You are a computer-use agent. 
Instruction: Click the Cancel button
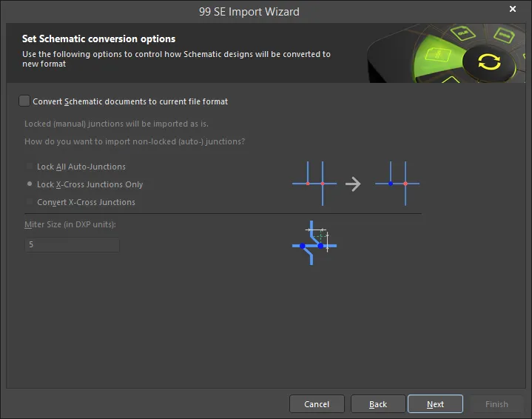(317, 404)
